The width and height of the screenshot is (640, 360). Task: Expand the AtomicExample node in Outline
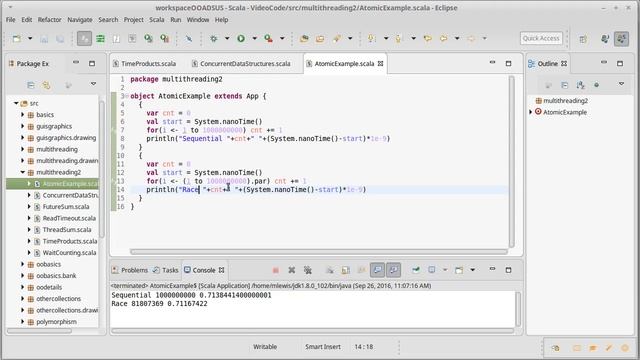[531, 112]
